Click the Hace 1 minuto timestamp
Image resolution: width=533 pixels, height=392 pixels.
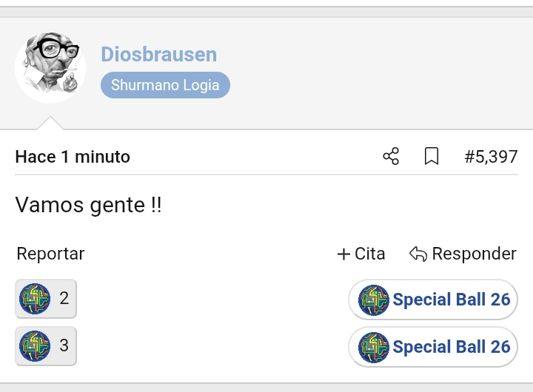coord(73,157)
